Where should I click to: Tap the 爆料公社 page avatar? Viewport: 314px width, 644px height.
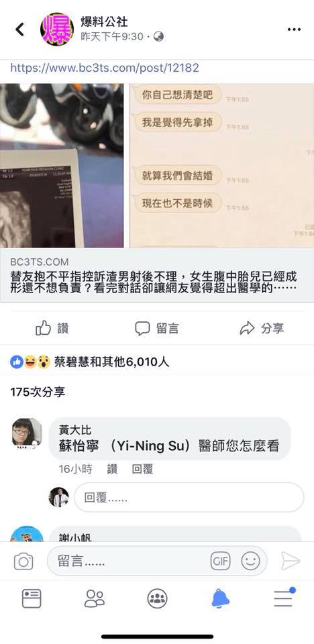tap(57, 29)
